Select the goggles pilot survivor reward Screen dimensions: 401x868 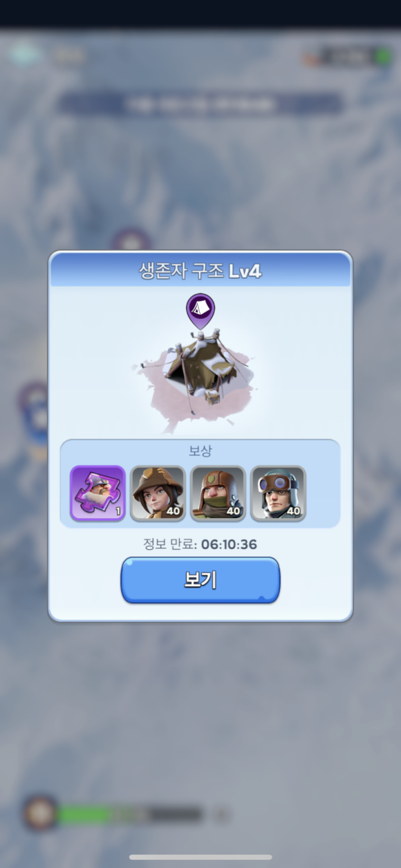click(278, 493)
